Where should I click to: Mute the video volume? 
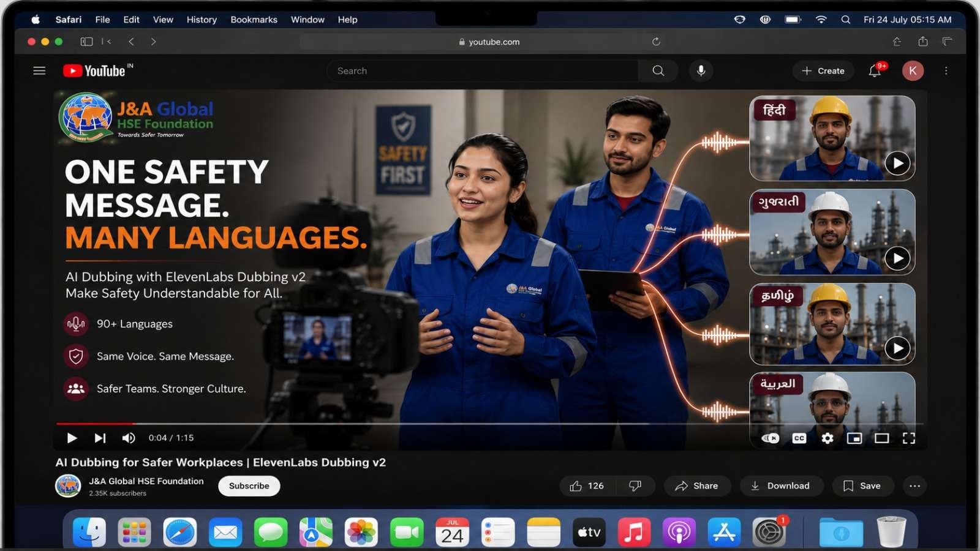pyautogui.click(x=129, y=438)
